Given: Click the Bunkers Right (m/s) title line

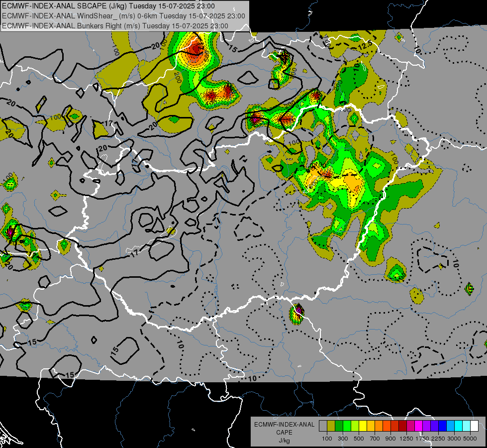Looking at the screenshot, I should pyautogui.click(x=115, y=26).
